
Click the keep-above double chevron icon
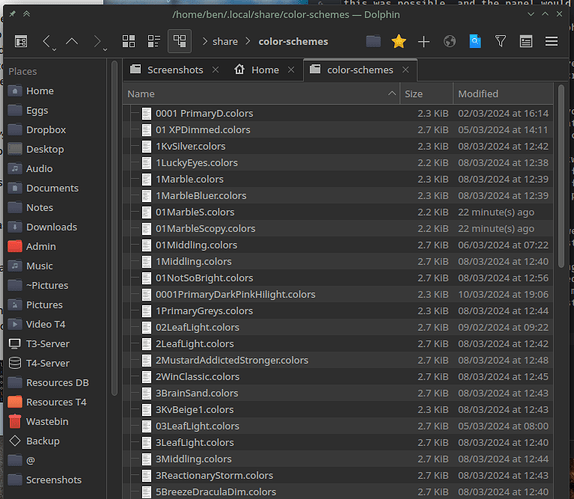(x=26, y=14)
